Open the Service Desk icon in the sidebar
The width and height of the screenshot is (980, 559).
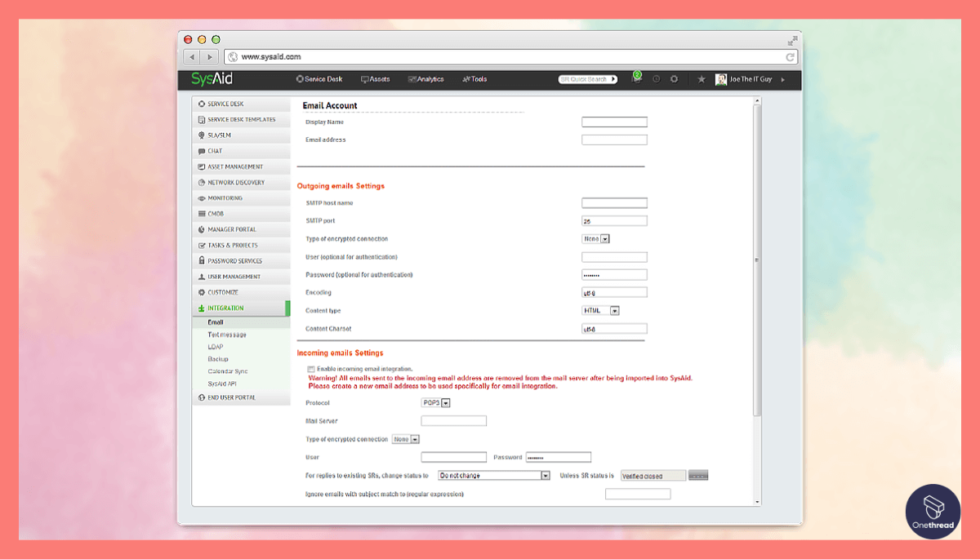[x=200, y=104]
